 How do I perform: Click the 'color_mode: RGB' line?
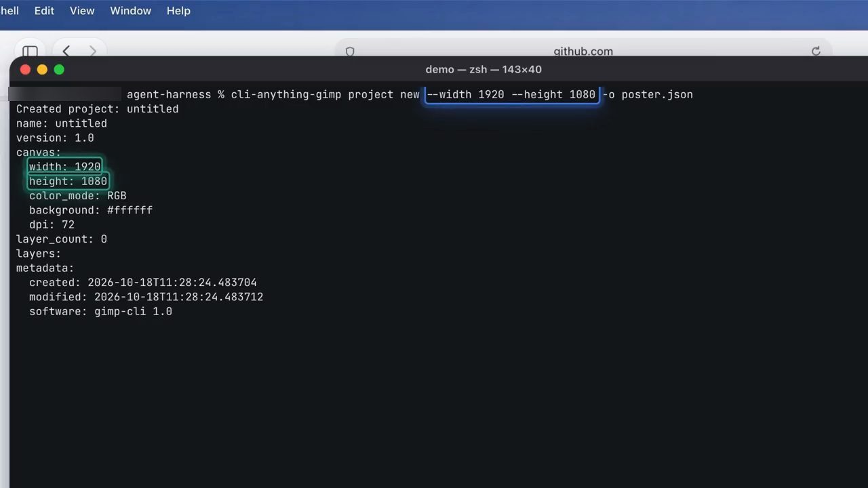[78, 196]
